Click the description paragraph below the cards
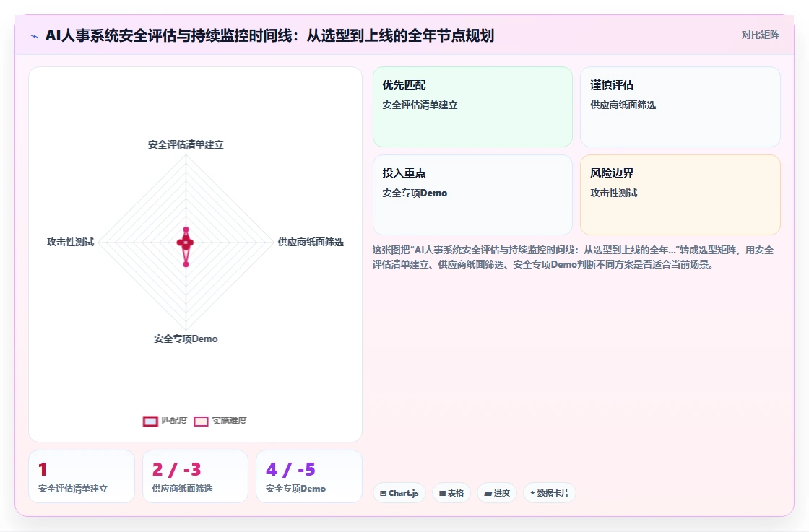Viewport: 809px width, 532px height. pyautogui.click(x=574, y=257)
